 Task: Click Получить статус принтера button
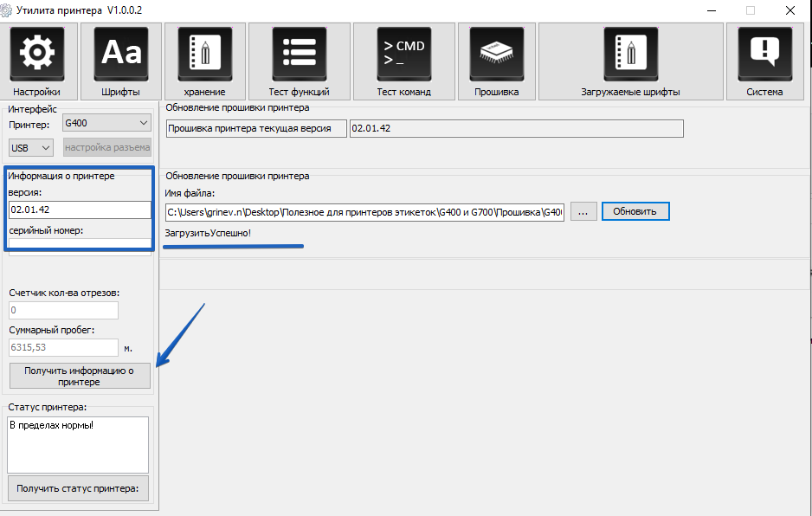78,488
